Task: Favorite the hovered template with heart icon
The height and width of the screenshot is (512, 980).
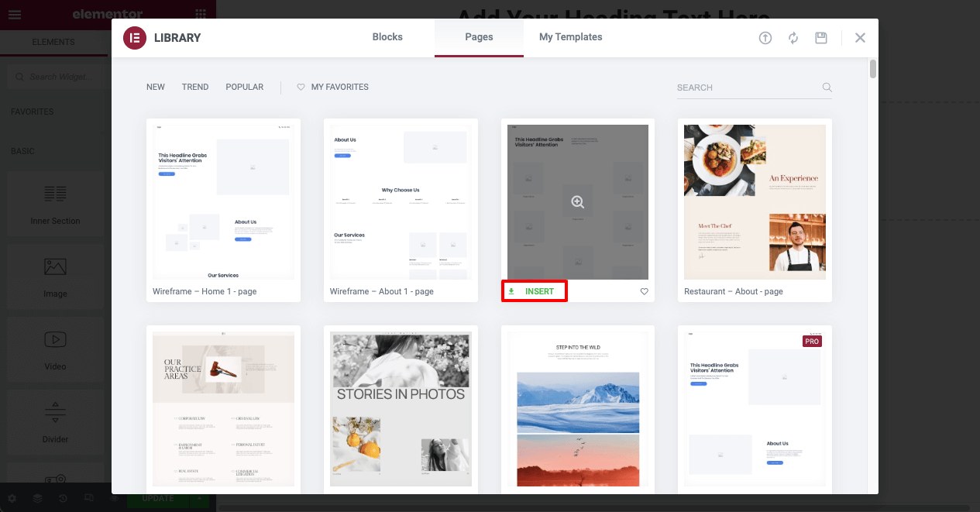Action: coord(645,292)
